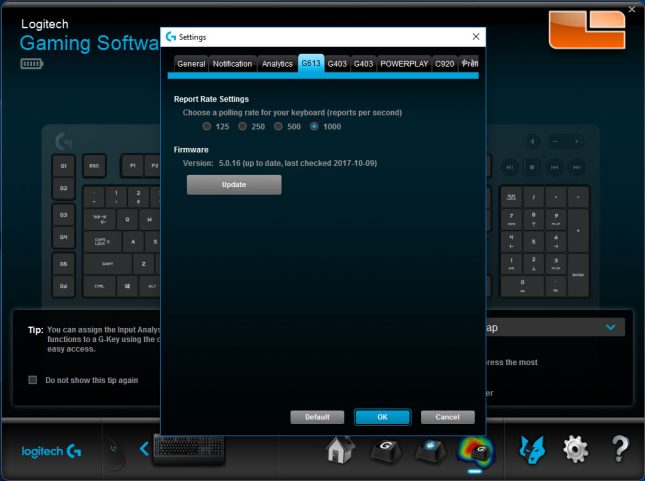Click the previous track media key
Viewport: 645px width, 481px height.
click(x=555, y=167)
